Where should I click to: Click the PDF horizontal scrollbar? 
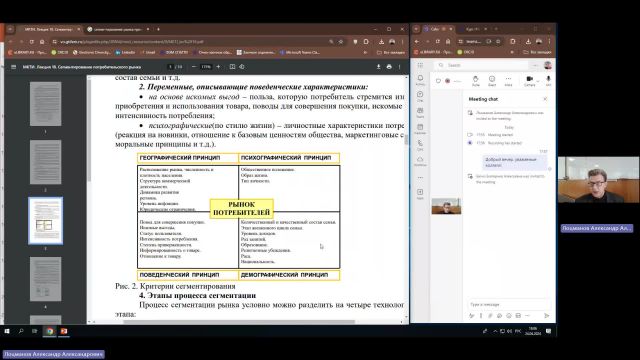click(239, 322)
